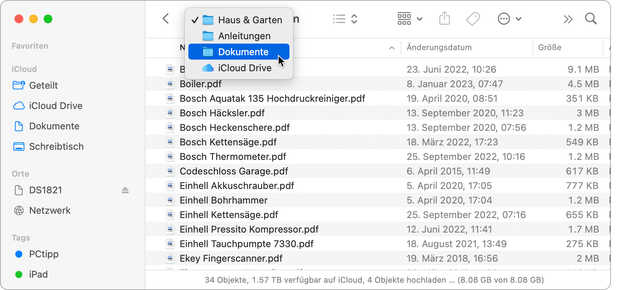Click the Search magnifier icon
Image resolution: width=644 pixels, height=290 pixels.
pyautogui.click(x=591, y=19)
